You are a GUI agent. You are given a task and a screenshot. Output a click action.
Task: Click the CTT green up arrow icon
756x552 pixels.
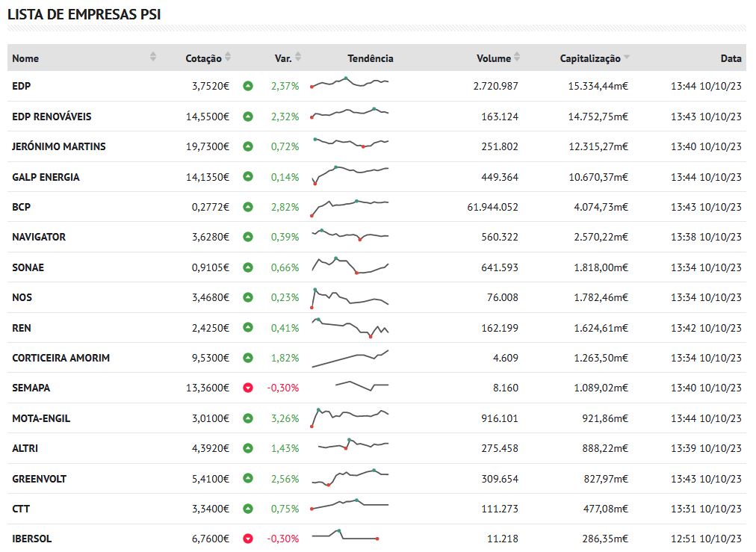(248, 509)
